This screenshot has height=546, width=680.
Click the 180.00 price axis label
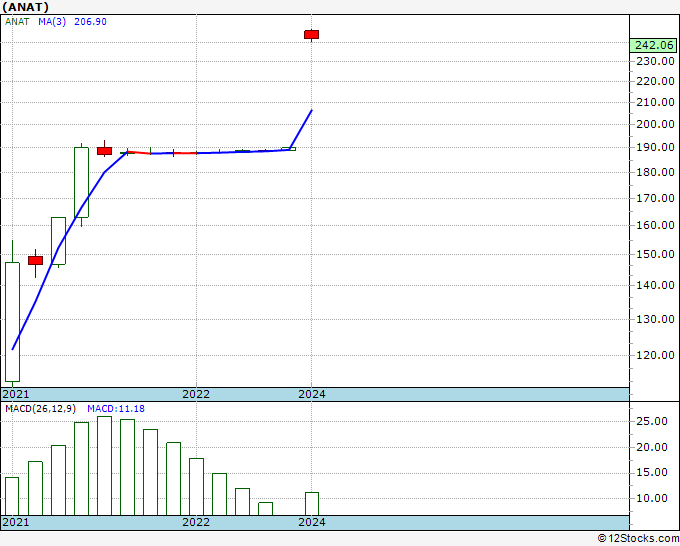655,172
